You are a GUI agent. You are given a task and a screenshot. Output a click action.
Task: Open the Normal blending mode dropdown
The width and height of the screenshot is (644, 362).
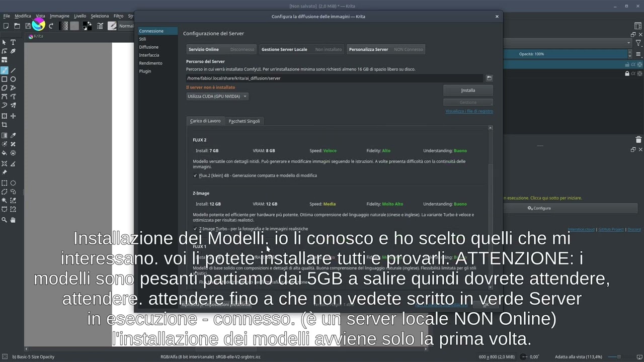(127, 26)
